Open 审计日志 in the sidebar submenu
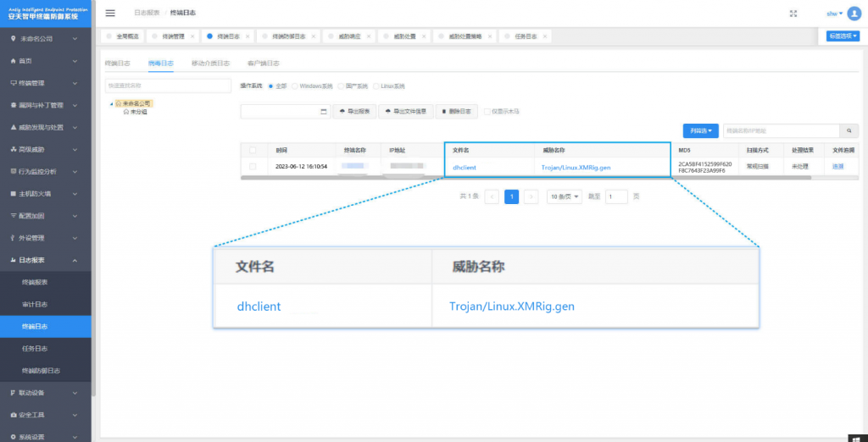Viewport: 868px width, 442px height. 46,304
